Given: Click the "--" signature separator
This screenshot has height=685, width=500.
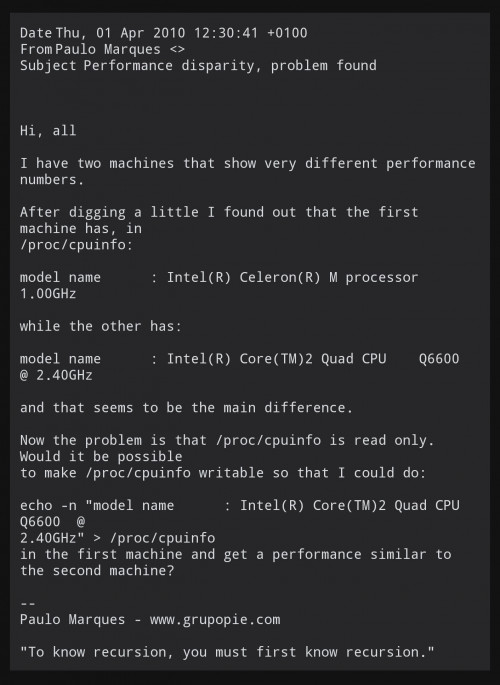Looking at the screenshot, I should pos(28,604).
